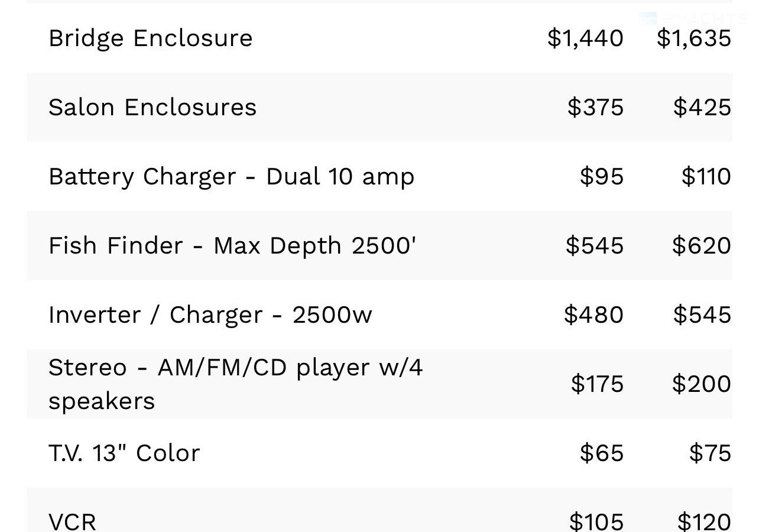
Task: Click the $200 stereo price
Action: pos(702,384)
